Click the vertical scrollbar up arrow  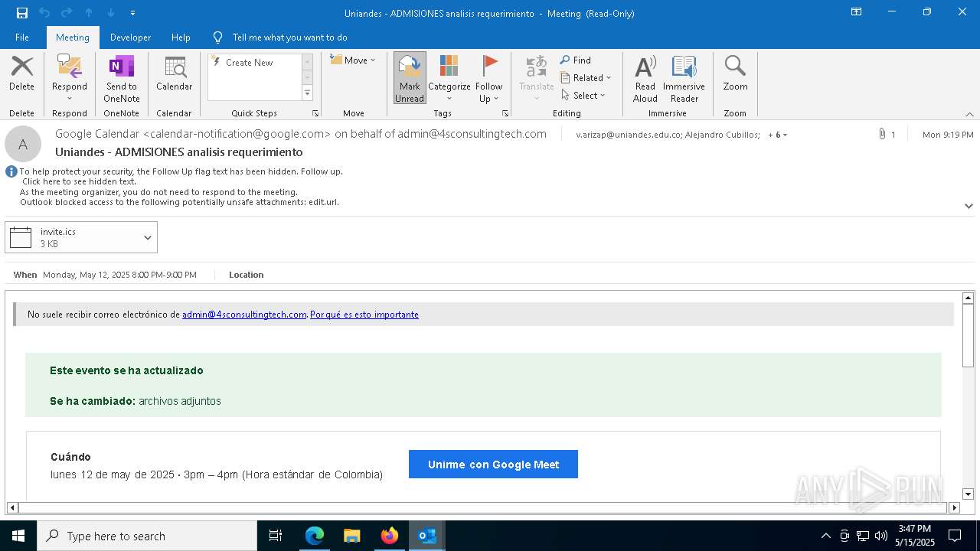968,298
